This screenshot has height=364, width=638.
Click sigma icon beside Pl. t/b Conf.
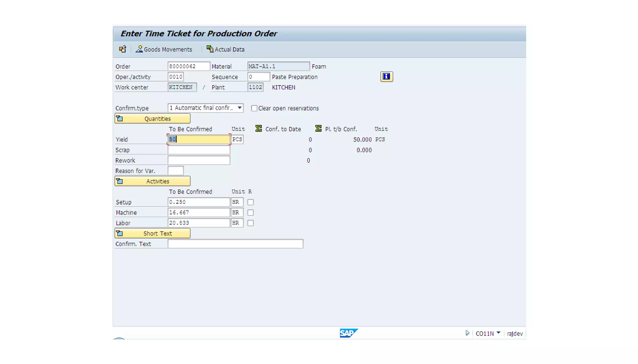pyautogui.click(x=318, y=128)
